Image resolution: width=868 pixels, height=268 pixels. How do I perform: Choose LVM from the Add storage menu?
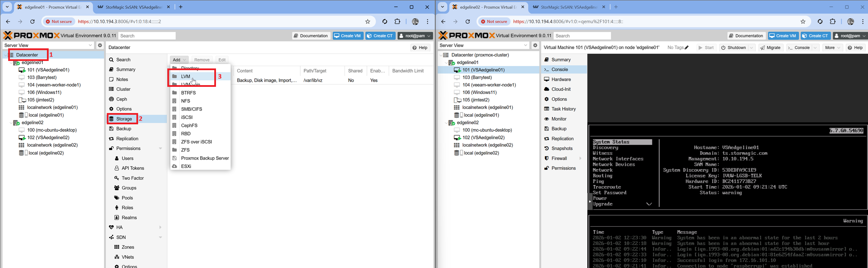tap(200, 76)
